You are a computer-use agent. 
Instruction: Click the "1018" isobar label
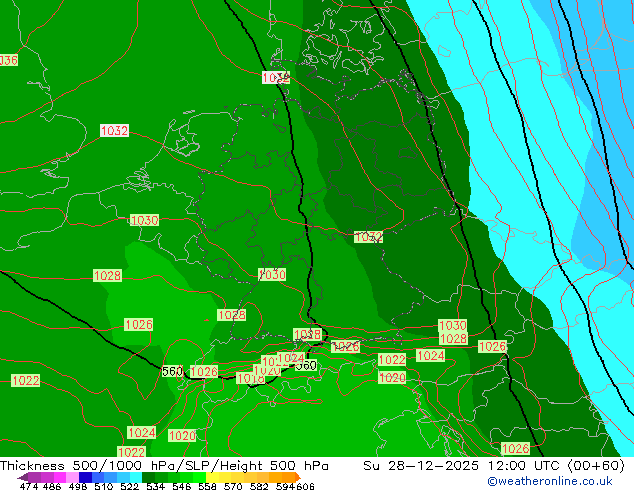(x=251, y=378)
